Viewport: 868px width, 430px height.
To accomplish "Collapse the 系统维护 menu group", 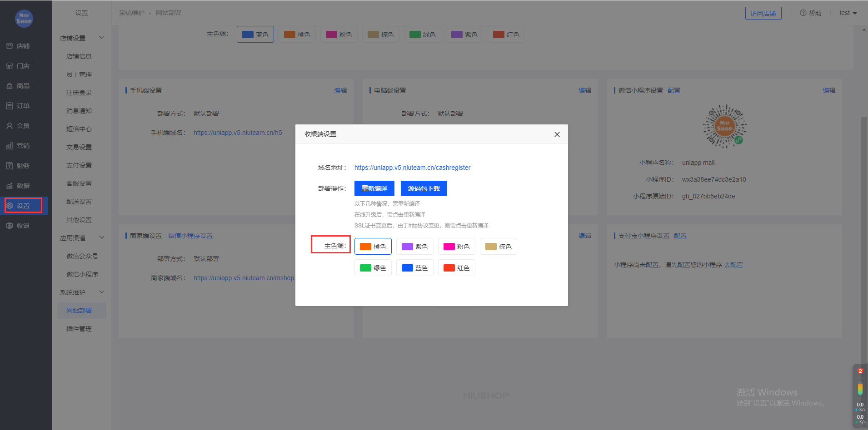I will (x=102, y=292).
